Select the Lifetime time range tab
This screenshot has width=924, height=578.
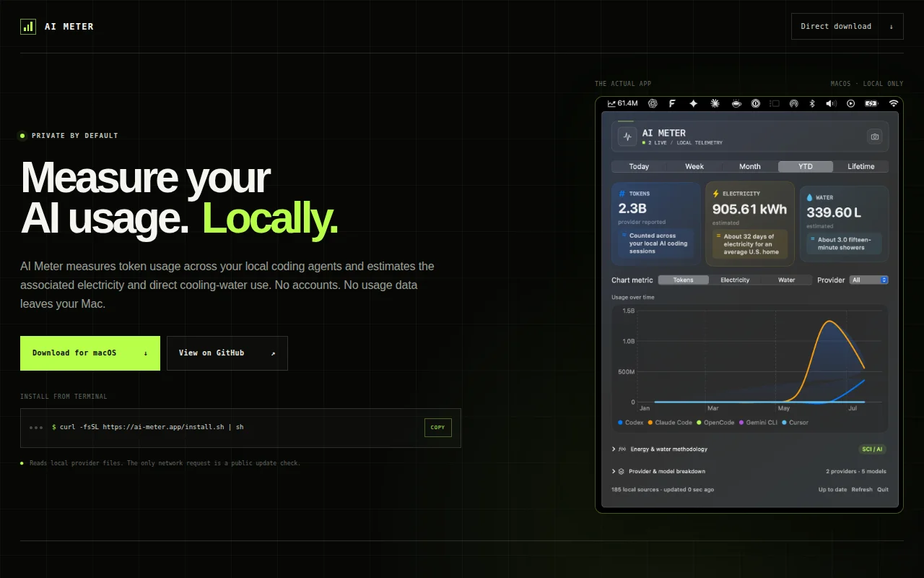tap(861, 166)
